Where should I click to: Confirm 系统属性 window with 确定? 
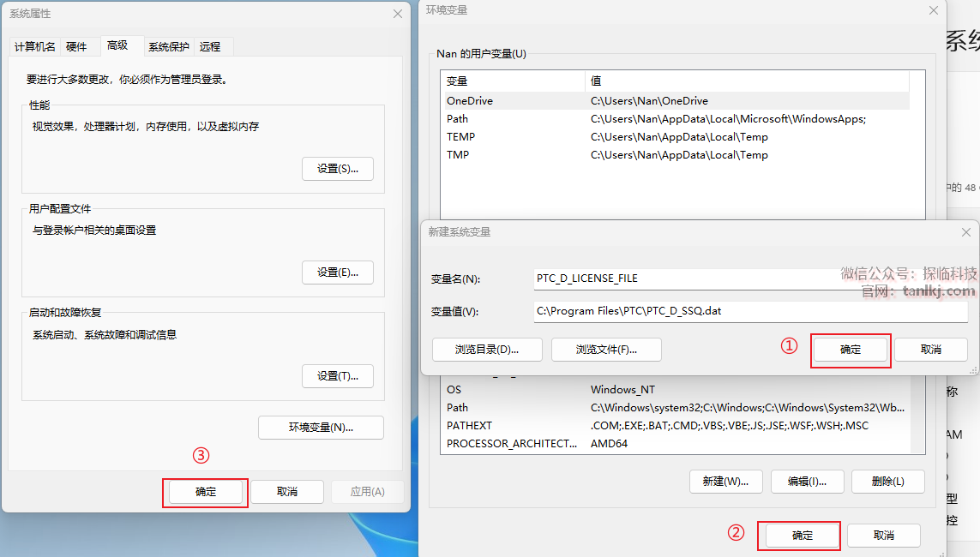tap(206, 492)
